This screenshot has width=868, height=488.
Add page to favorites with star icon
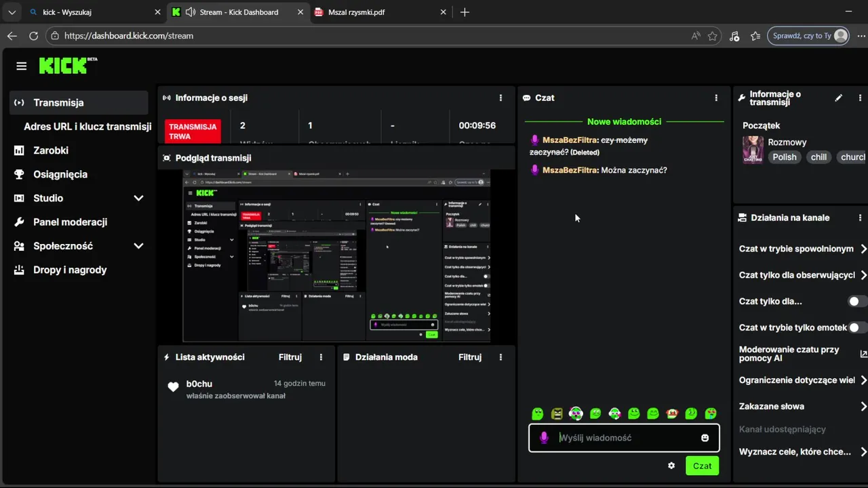pos(712,36)
